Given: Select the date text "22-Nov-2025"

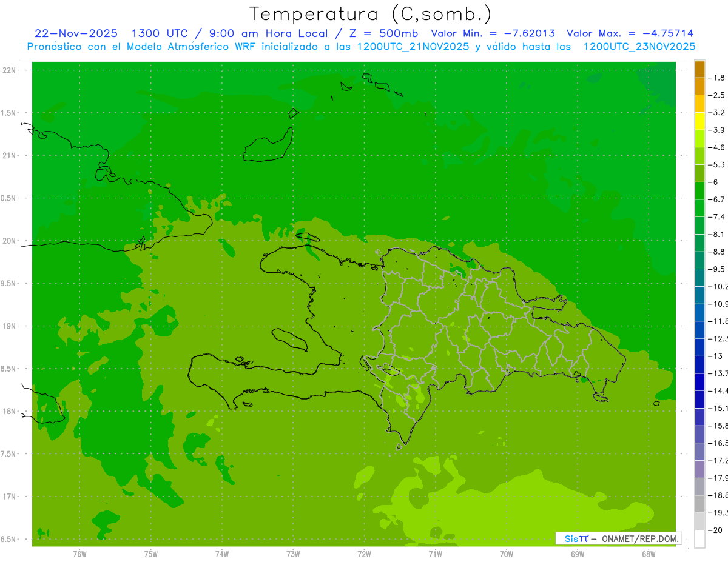Looking at the screenshot, I should (76, 33).
